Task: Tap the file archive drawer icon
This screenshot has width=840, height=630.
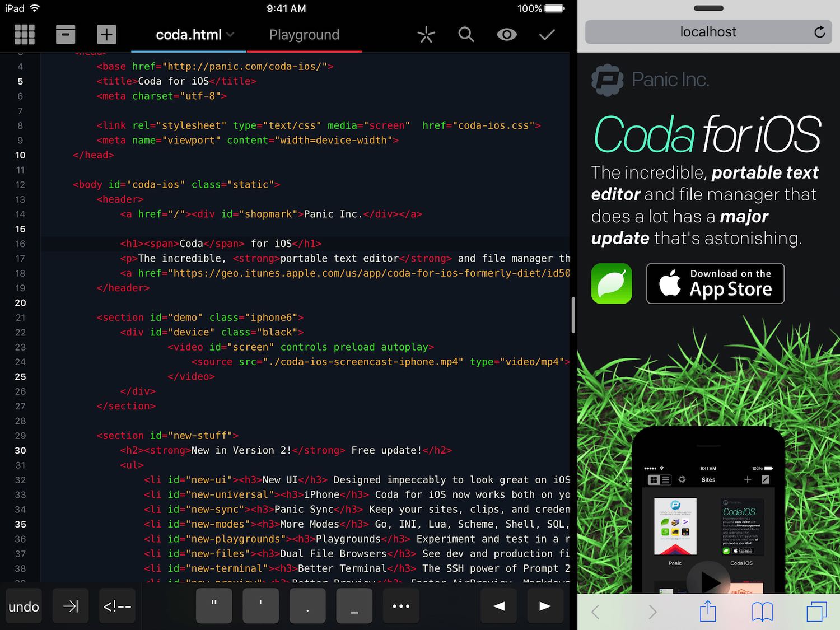Action: pyautogui.click(x=66, y=35)
